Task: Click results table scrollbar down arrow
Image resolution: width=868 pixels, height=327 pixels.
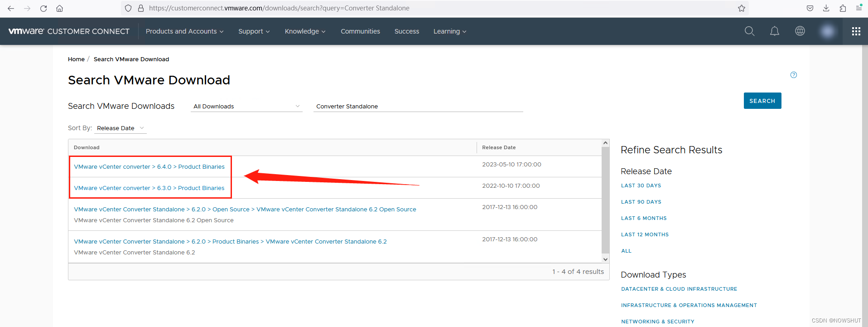Action: [x=605, y=259]
